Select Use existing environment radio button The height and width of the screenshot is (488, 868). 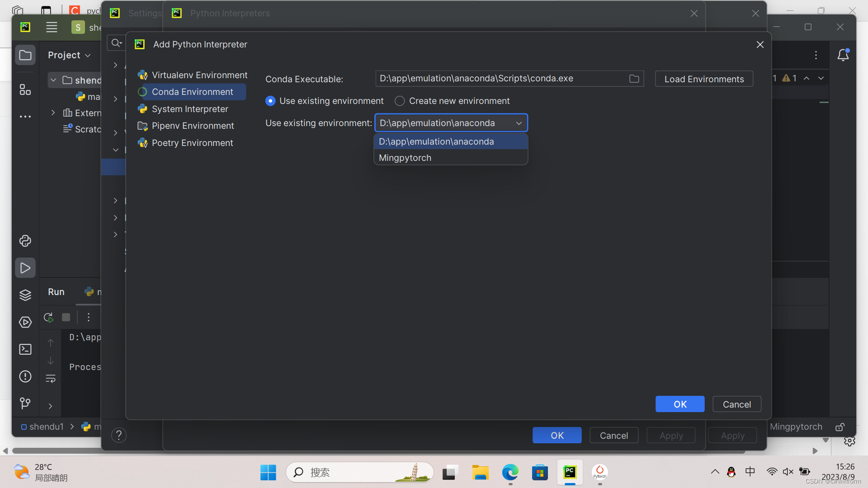pyautogui.click(x=270, y=101)
